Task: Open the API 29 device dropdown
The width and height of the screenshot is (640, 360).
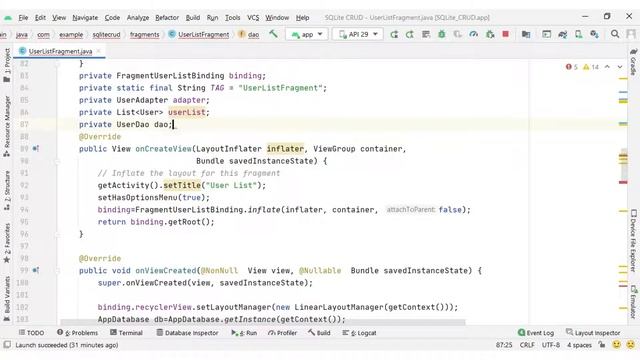Action: [x=358, y=34]
